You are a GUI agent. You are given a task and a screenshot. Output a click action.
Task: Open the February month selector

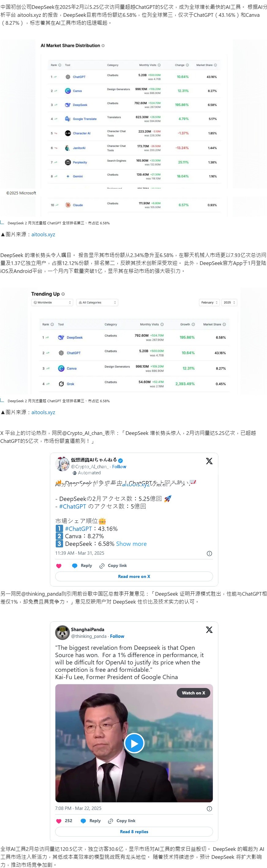coord(209,302)
